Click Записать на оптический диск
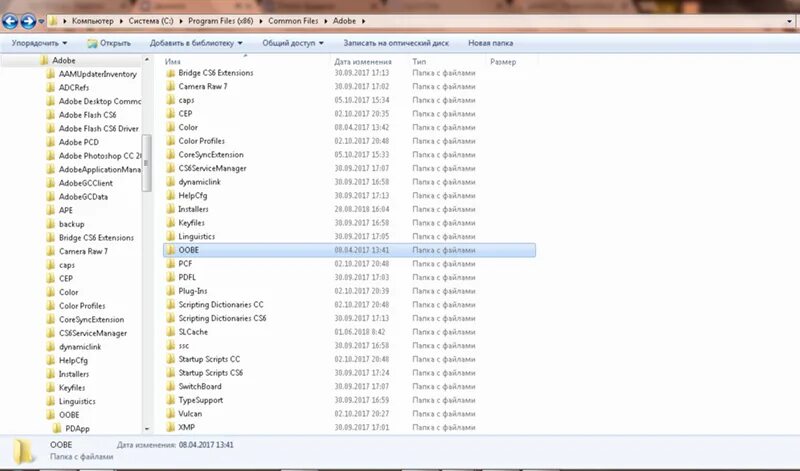The width and height of the screenshot is (800, 471). click(x=396, y=43)
